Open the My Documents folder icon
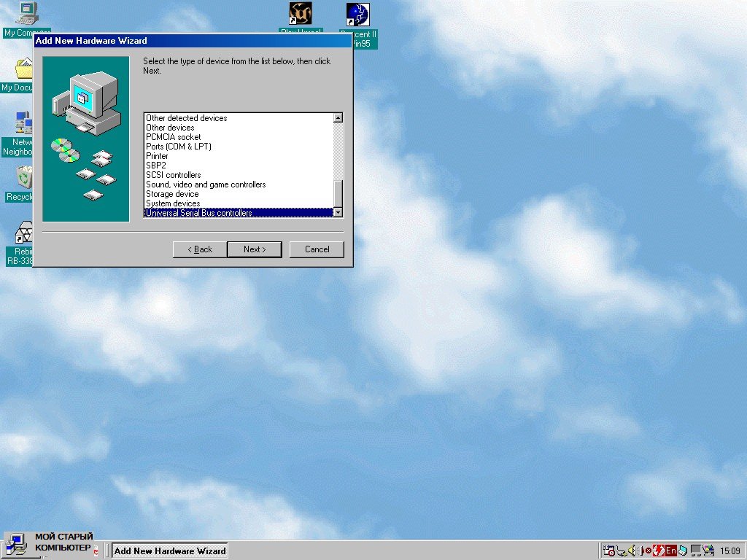The image size is (747, 560). tap(24, 69)
